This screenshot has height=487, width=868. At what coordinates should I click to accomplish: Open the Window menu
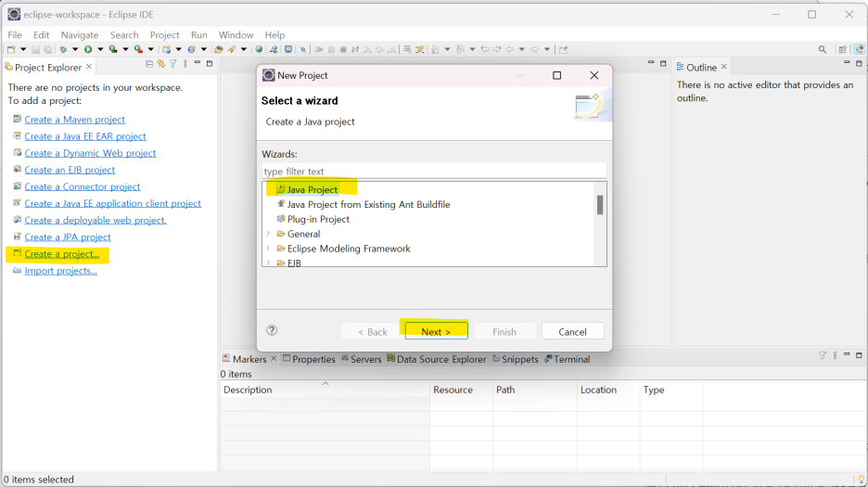click(x=236, y=35)
